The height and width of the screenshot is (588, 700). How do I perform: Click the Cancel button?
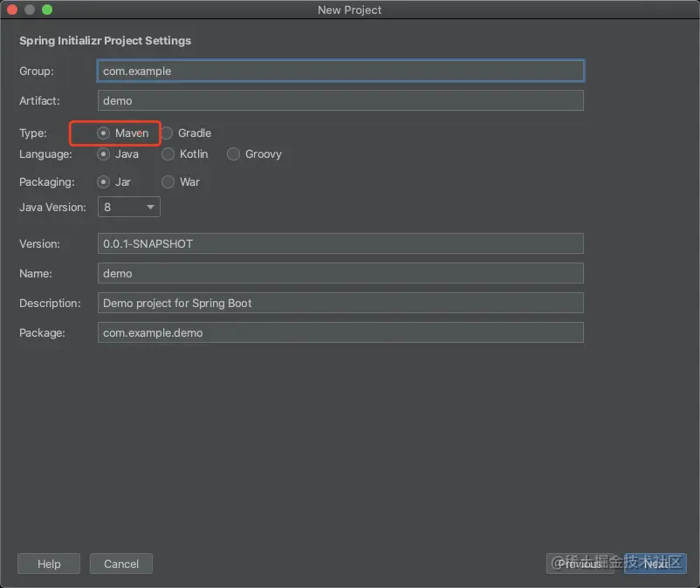click(121, 564)
